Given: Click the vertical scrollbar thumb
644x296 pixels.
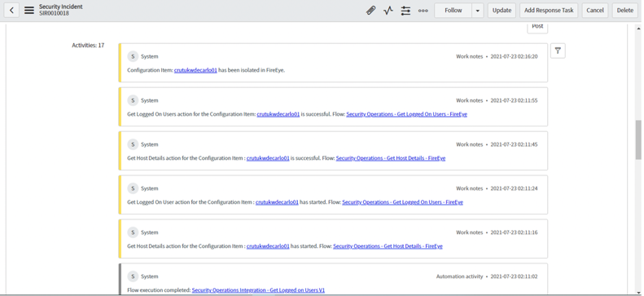Looking at the screenshot, I should tap(638, 139).
